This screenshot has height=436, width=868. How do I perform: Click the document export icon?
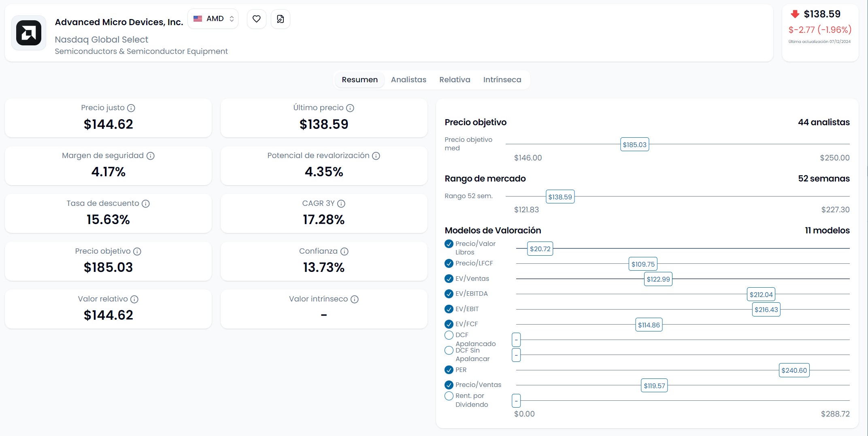coord(280,19)
